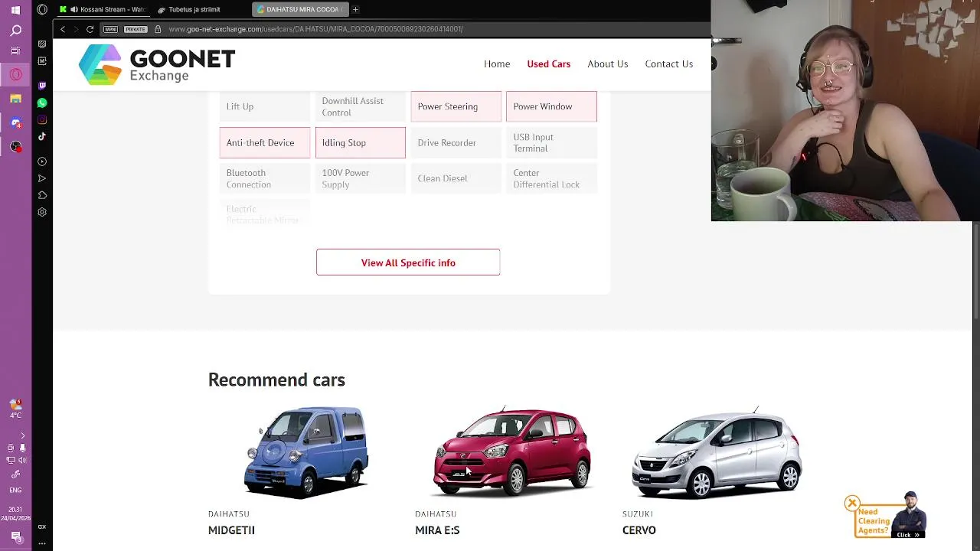The width and height of the screenshot is (980, 551).
Task: Open TikTok in the Opera sidebar
Action: [x=42, y=136]
